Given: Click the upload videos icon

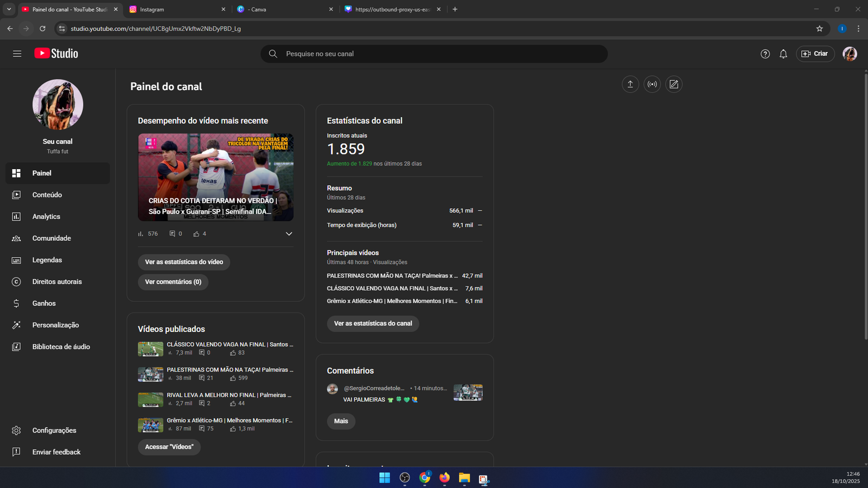Looking at the screenshot, I should click(630, 84).
